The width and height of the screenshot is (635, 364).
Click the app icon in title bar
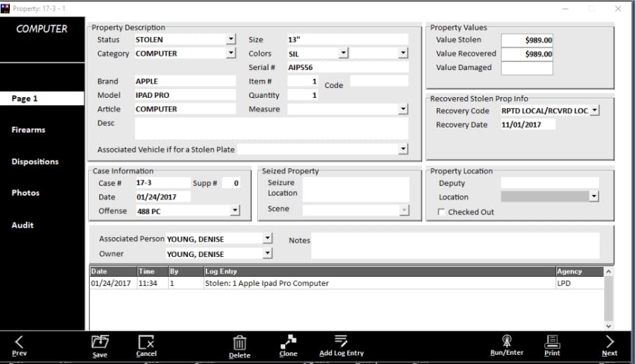pos(5,9)
